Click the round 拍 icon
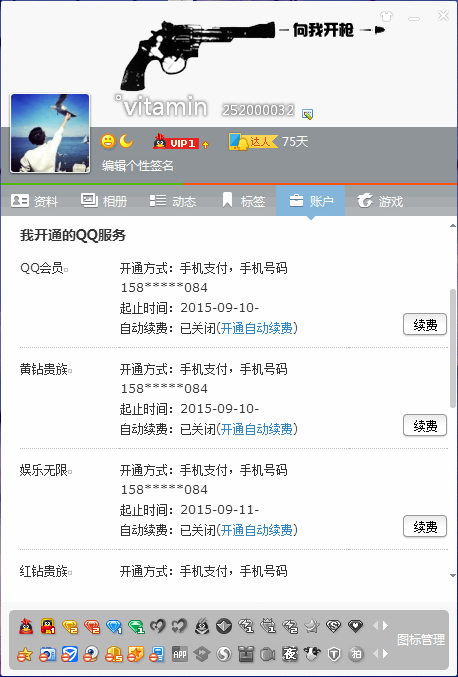Image resolution: width=458 pixels, height=677 pixels. (x=356, y=655)
